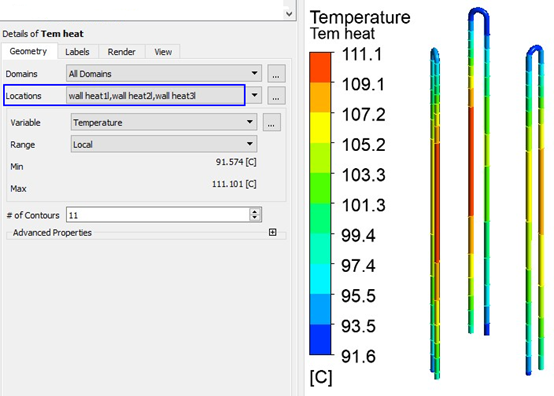
Task: Switch to the Render tab
Action: 122,52
